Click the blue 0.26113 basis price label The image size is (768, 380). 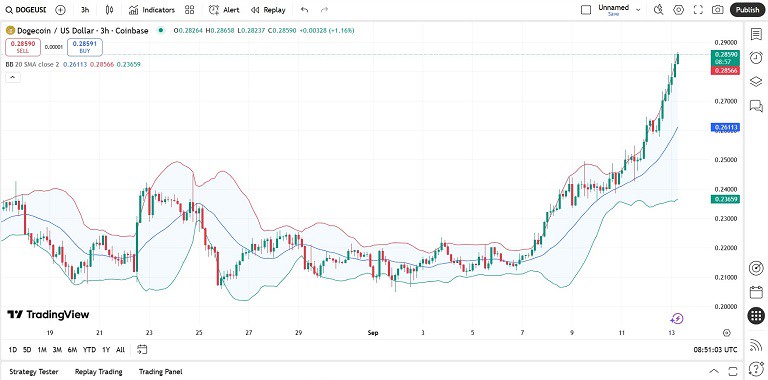tap(725, 127)
